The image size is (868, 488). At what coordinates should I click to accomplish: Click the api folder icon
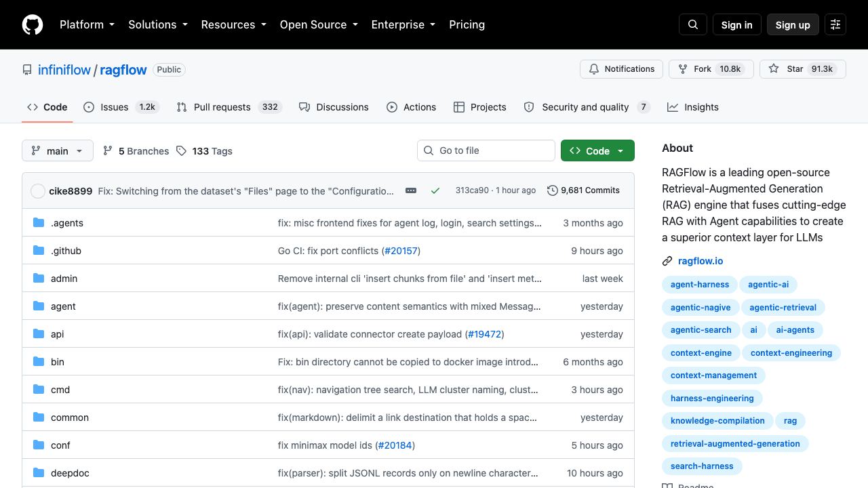tap(39, 334)
